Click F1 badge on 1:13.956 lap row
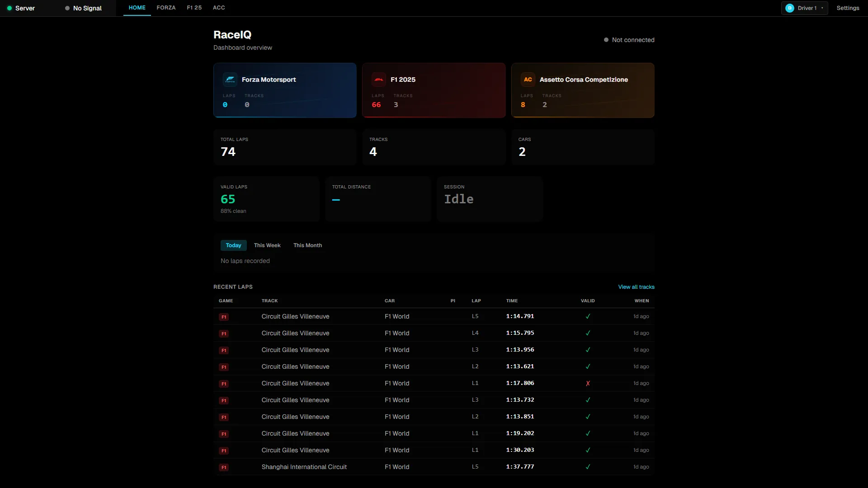 [224, 350]
